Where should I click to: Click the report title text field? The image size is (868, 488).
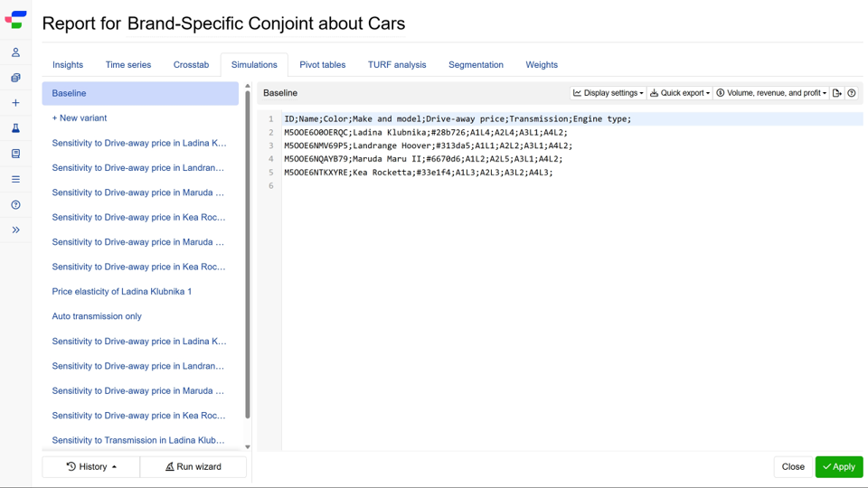266,23
